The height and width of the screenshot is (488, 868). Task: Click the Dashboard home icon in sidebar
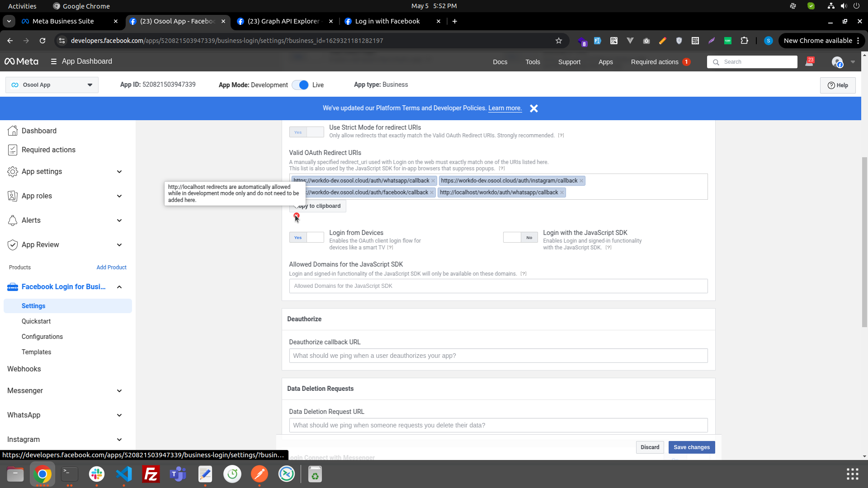pos(13,131)
